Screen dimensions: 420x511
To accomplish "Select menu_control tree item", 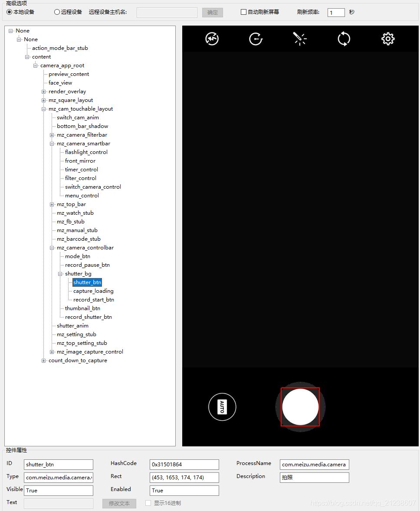I will (82, 196).
